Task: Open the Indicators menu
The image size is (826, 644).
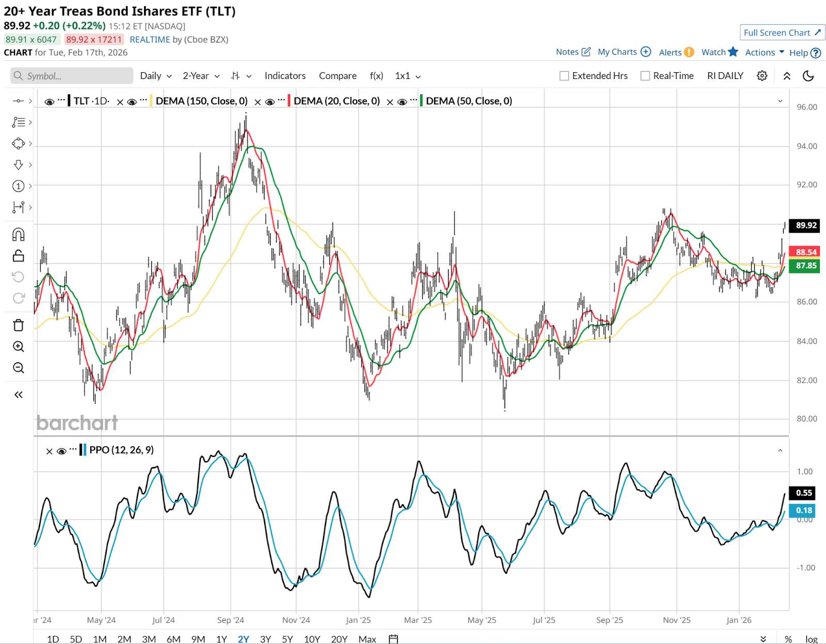Action: coord(285,76)
